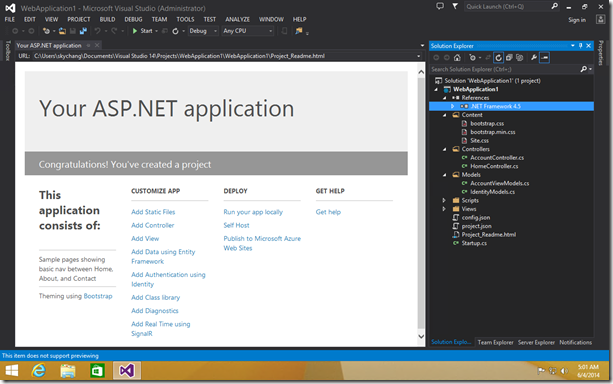Open the DEBUG menu
The height and width of the screenshot is (384, 613).
[133, 19]
